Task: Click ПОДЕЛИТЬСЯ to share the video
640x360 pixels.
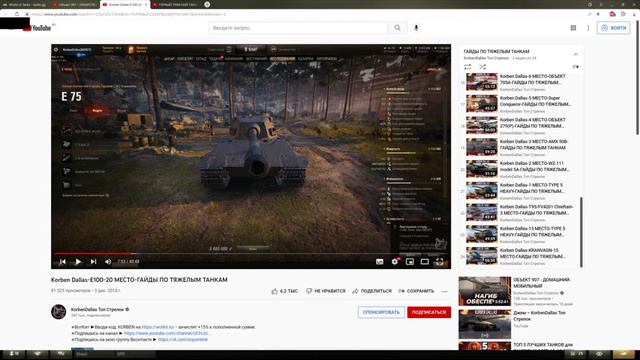Action: click(x=372, y=291)
